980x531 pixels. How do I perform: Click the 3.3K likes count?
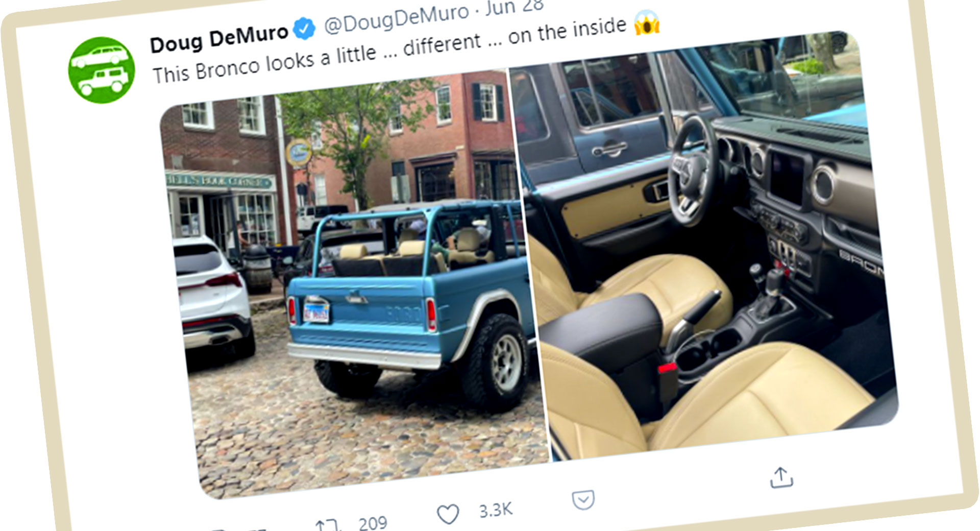tap(495, 510)
